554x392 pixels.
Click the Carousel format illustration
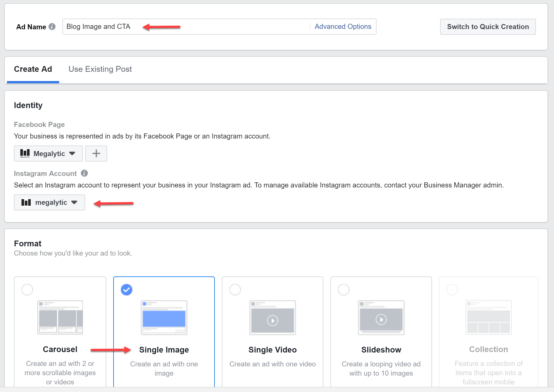(60, 317)
